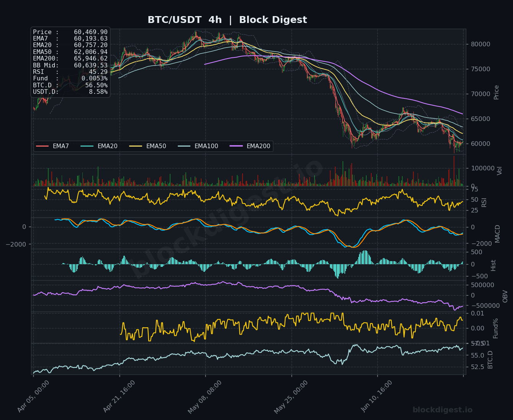Image resolution: width=513 pixels, height=420 pixels.
Task: Click the Apr 05, 00:00 date label
Action: pos(33,397)
